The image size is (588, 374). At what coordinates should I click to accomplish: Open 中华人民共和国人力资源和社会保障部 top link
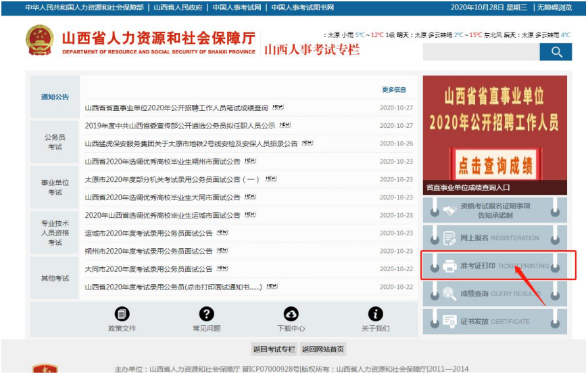point(84,7)
